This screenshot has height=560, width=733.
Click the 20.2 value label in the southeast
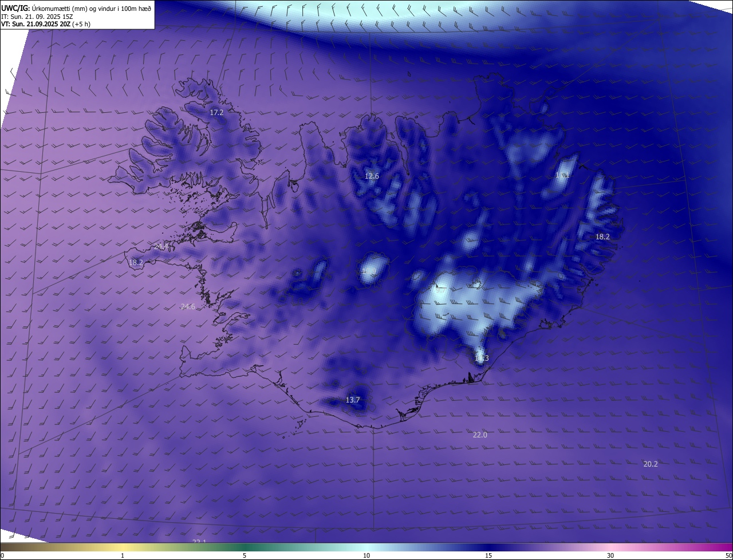651,464
